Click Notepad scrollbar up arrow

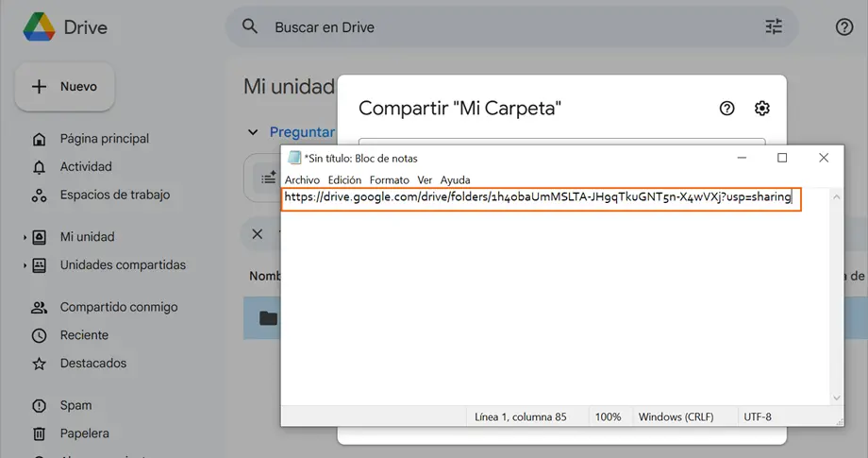click(837, 197)
